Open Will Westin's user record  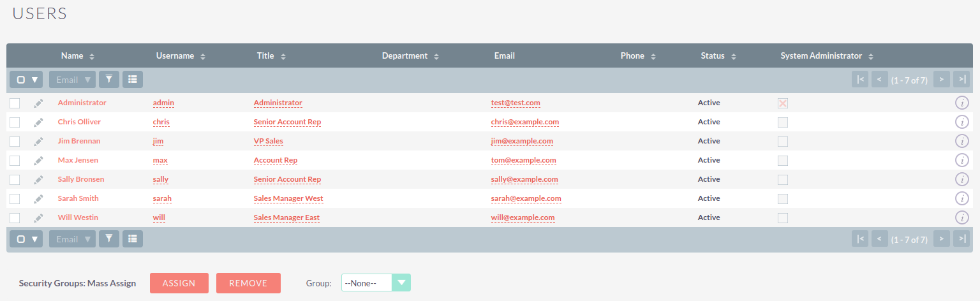click(x=78, y=217)
